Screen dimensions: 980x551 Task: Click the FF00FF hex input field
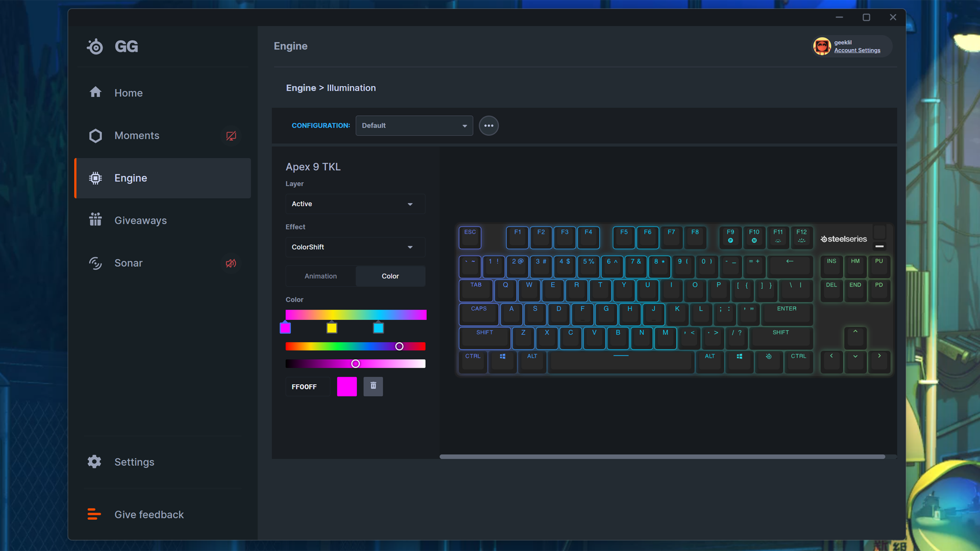(308, 387)
